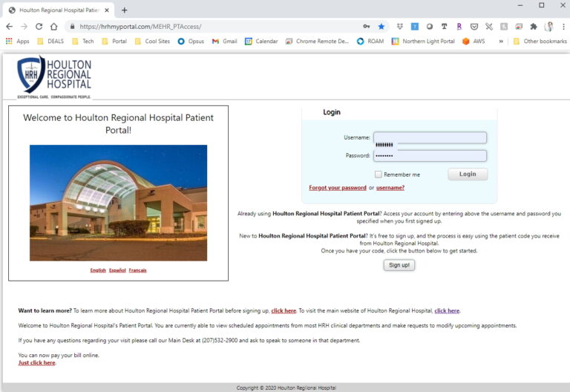Open a new tab with plus button
The width and height of the screenshot is (570, 392).
pos(124,10)
